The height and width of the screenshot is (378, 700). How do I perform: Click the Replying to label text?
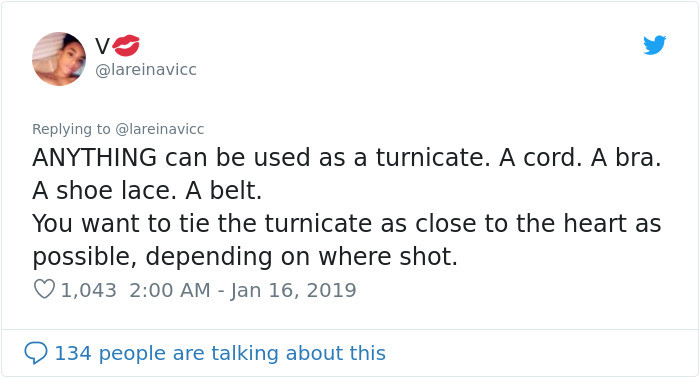tap(71, 129)
